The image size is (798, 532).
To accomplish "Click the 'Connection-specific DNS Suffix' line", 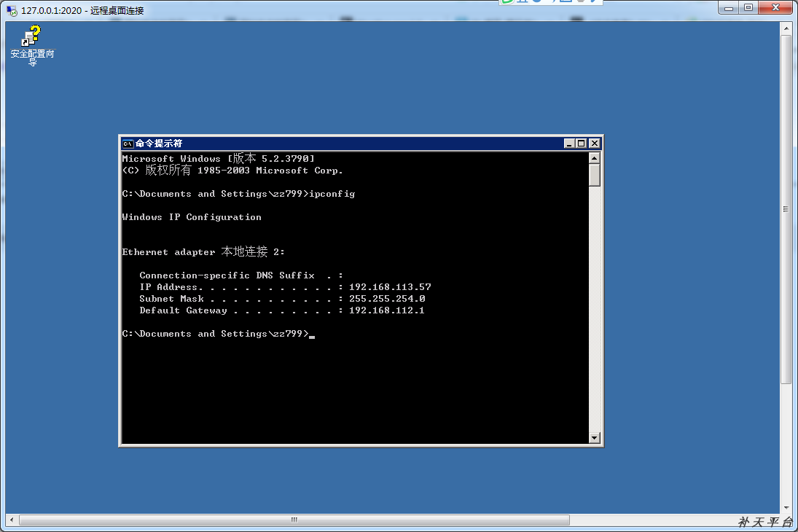I will [x=241, y=275].
